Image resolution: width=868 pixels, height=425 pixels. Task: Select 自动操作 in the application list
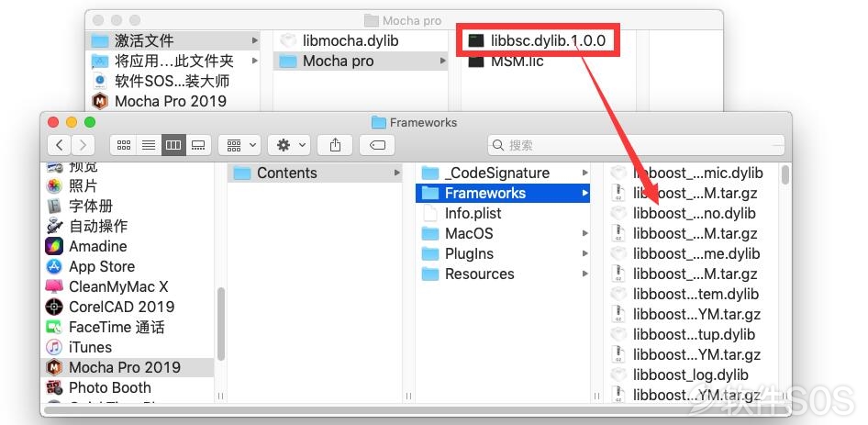tap(129, 226)
